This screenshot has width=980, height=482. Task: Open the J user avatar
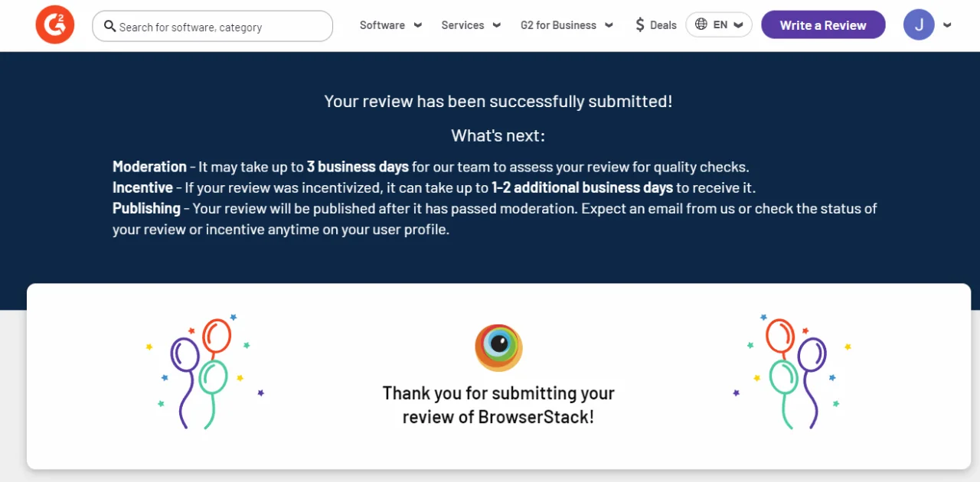pyautogui.click(x=919, y=24)
